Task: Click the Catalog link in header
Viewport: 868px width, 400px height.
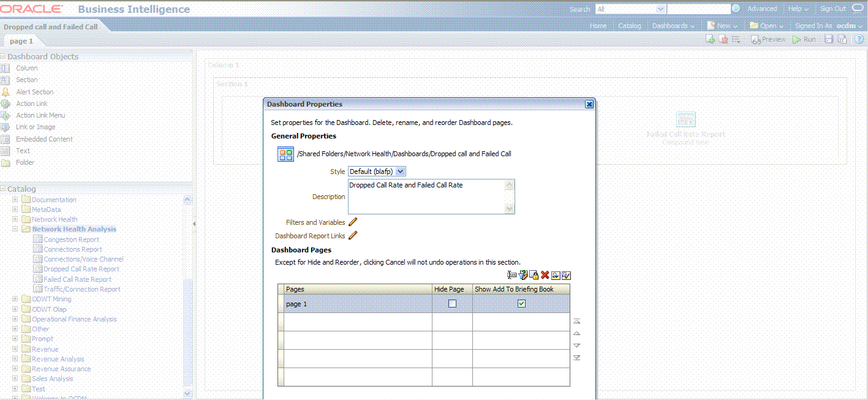Action: 629,26
